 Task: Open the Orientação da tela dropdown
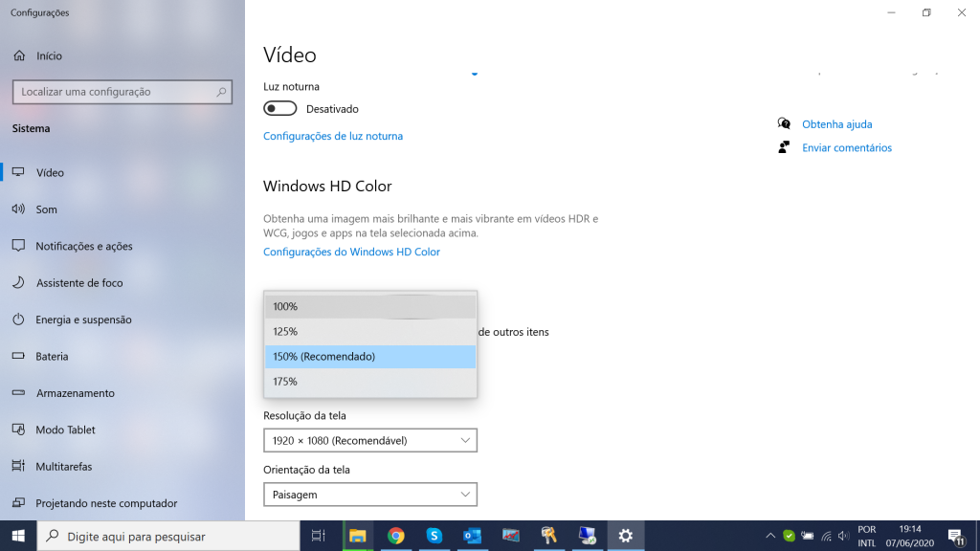(369, 495)
